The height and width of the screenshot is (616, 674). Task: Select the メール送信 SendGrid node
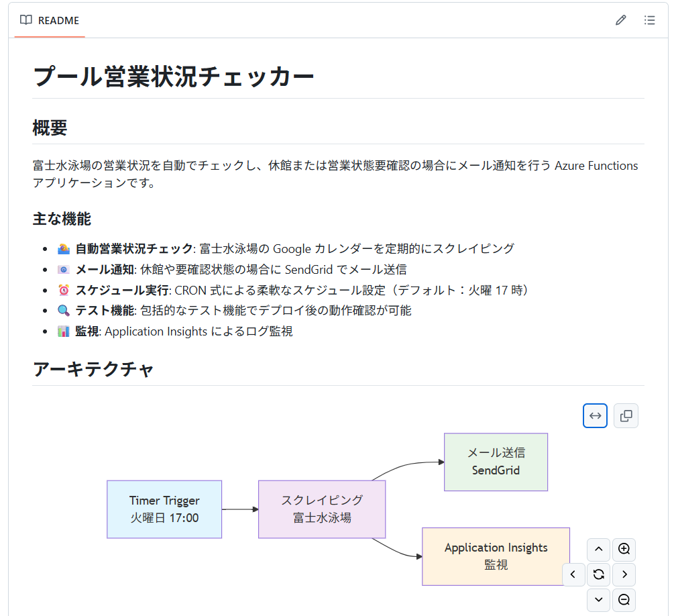tap(496, 462)
